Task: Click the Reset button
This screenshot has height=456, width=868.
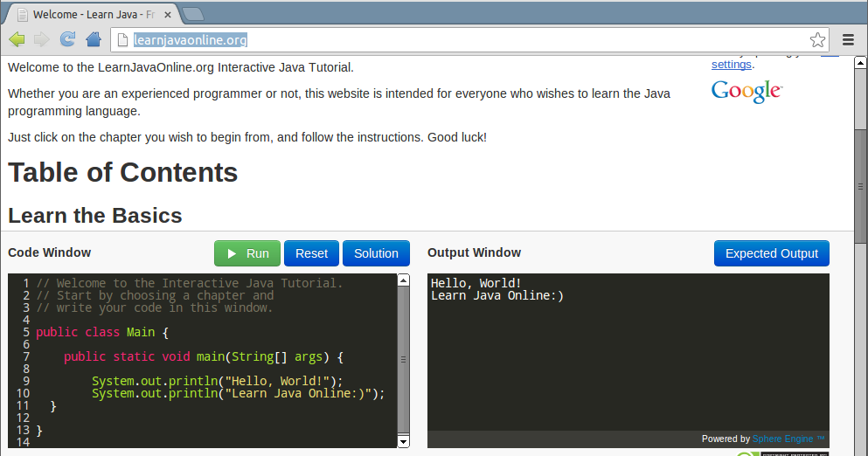Action: 312,253
